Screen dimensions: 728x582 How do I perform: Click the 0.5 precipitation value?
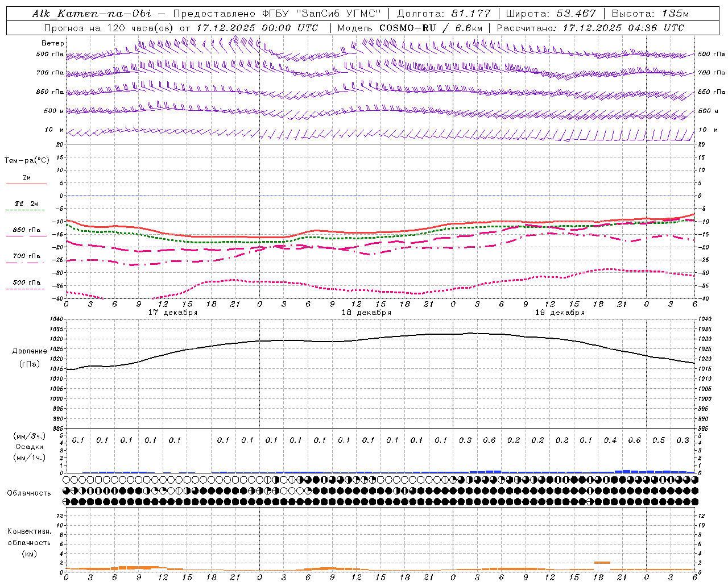659,440
